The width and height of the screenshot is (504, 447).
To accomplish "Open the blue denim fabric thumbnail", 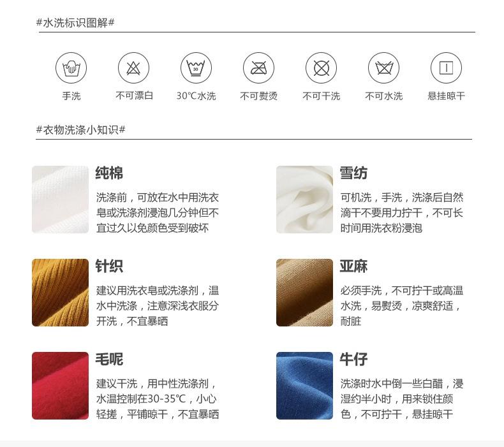I will [x=304, y=386].
